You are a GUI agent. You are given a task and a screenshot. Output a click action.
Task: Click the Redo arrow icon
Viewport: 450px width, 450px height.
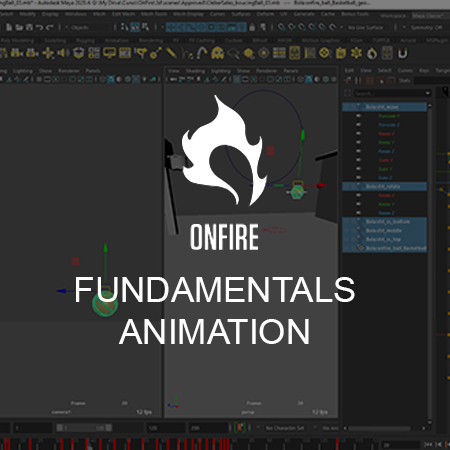50,27
